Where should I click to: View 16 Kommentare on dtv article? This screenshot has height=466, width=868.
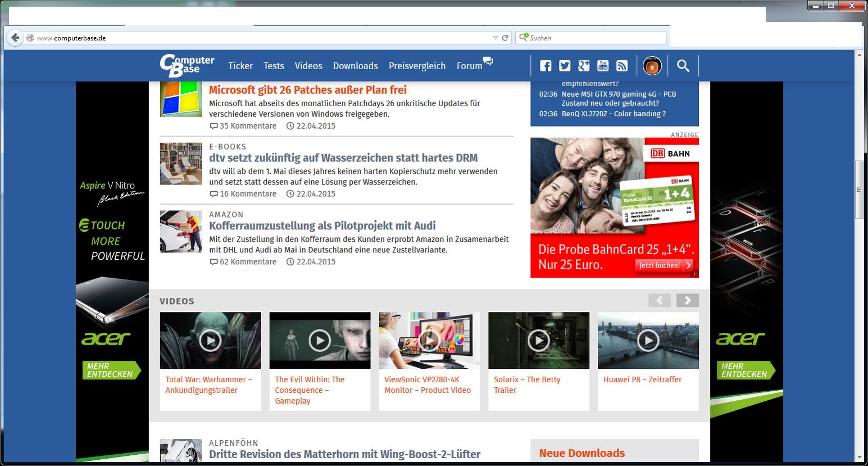coord(243,194)
